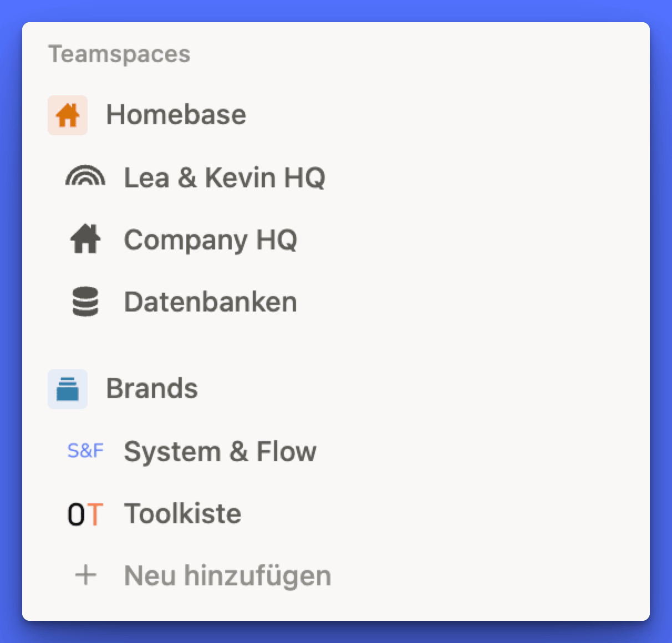Collapse the Teamspaces section header
The image size is (672, 643).
(119, 54)
